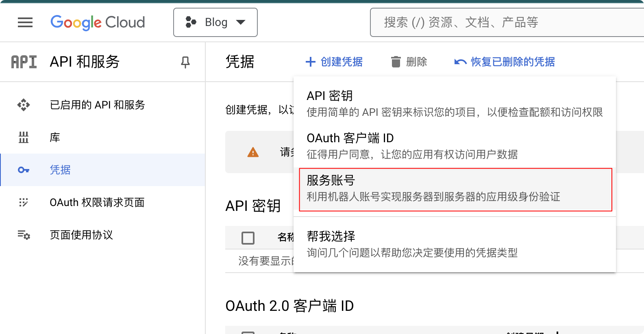Choose 服务账号 from the create menu

pos(455,190)
